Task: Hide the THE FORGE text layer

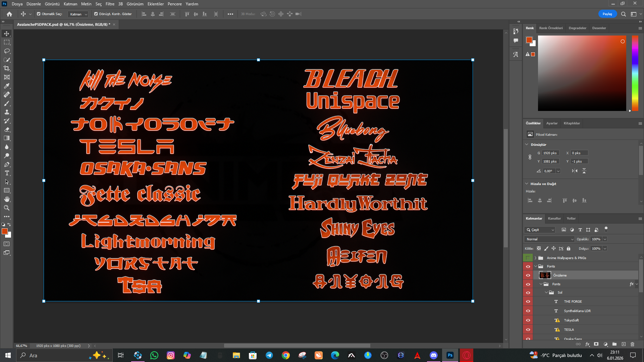Action: point(528,302)
